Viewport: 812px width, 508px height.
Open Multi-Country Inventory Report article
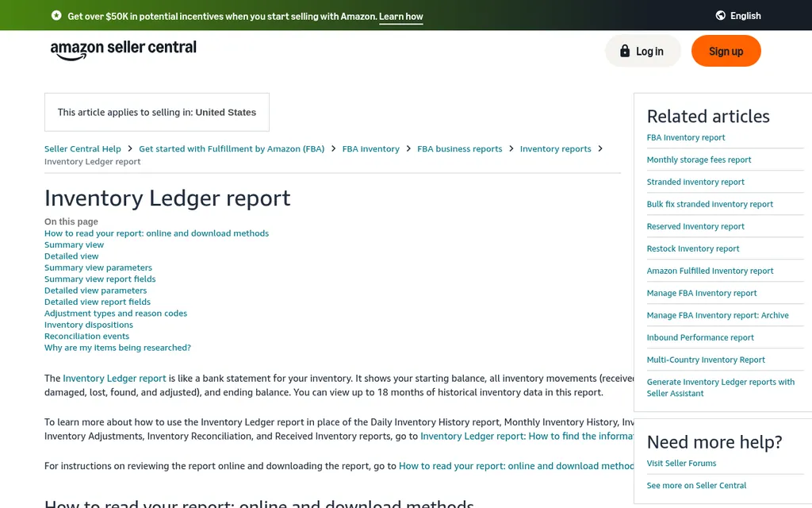click(x=706, y=360)
